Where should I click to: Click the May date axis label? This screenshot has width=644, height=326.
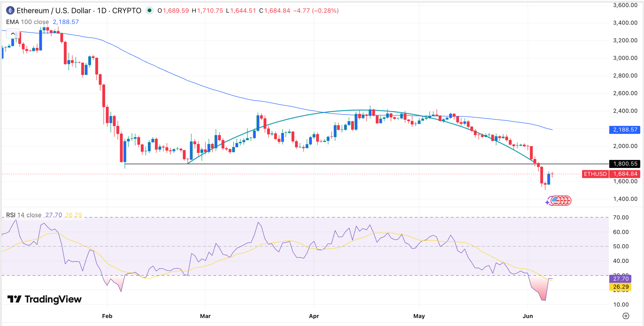point(419,316)
